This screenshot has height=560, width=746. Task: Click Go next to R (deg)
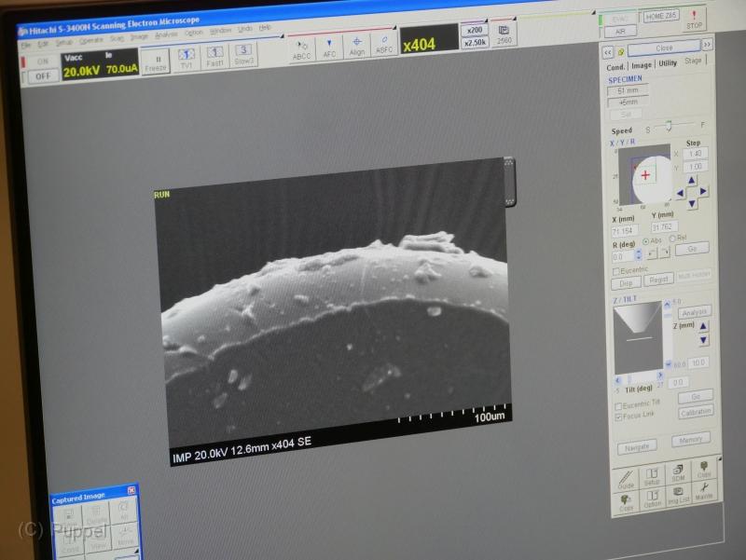pos(692,249)
